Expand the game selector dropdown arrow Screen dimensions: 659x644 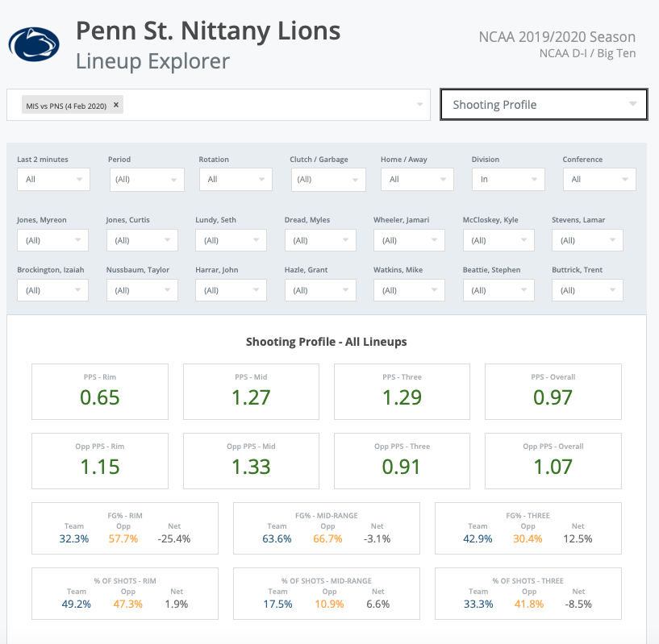[x=419, y=105]
